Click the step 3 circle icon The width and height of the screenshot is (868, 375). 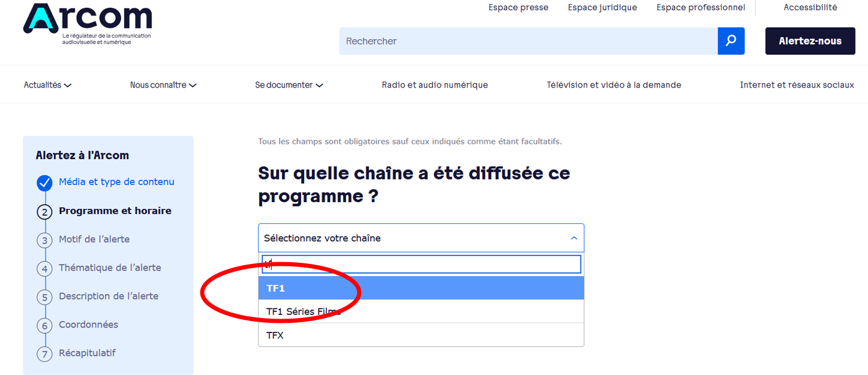(44, 241)
